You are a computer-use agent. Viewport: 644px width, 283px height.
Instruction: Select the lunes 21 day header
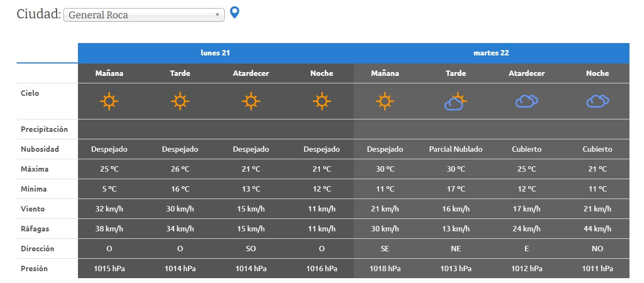[216, 53]
